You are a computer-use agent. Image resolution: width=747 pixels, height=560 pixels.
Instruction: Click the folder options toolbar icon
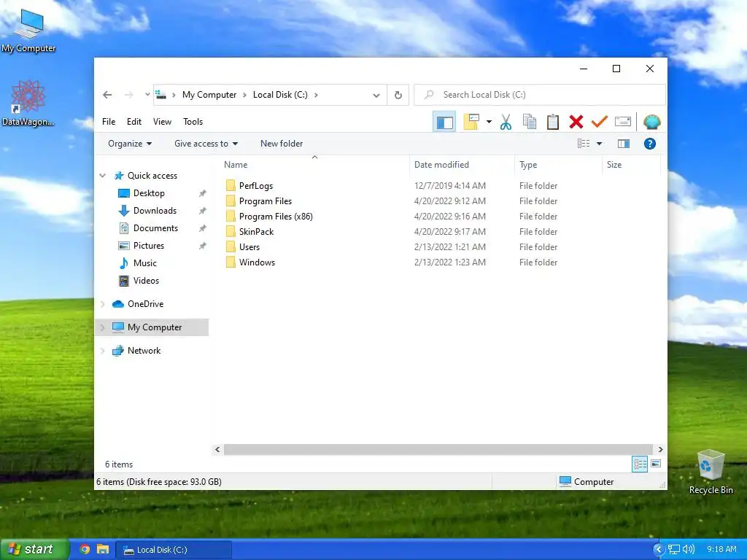pos(471,122)
